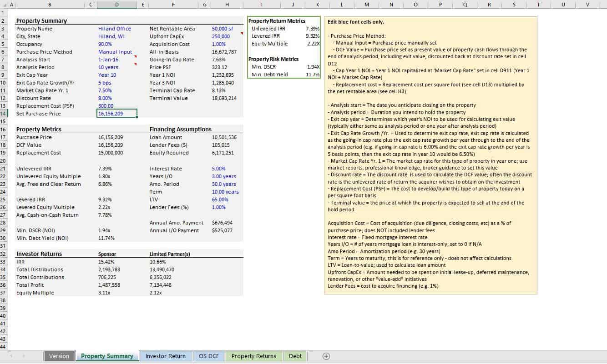Select the Set Purchase Price input cell
The image size is (607, 364).
click(116, 114)
